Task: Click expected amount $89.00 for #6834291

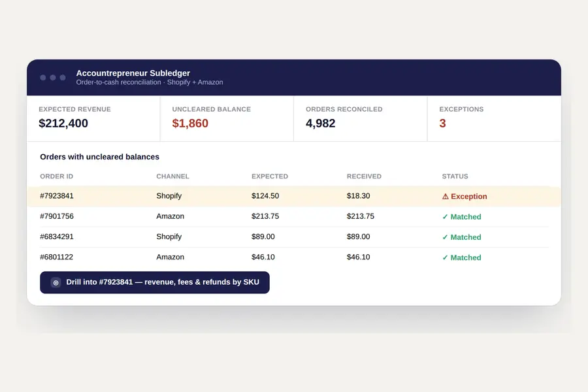Action: pos(263,237)
